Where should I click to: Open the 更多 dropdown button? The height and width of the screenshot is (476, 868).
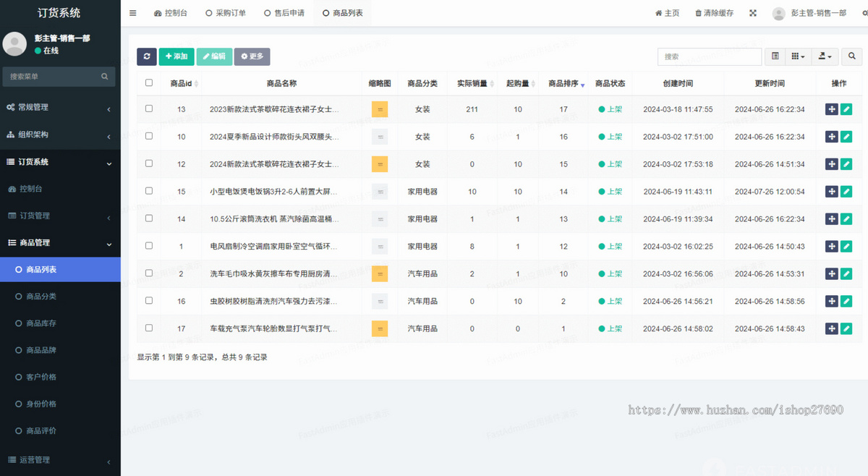[252, 56]
